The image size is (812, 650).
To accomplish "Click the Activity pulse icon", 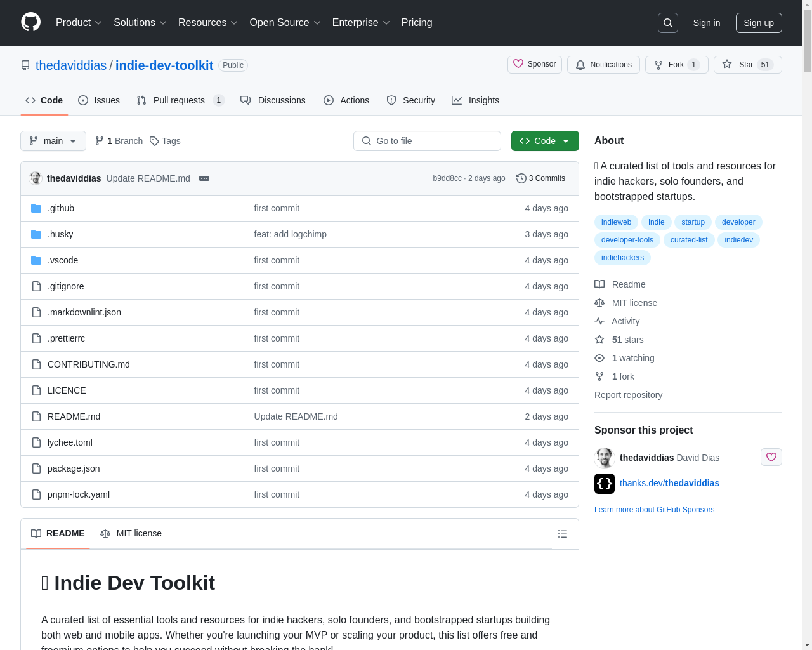I will 599,321.
